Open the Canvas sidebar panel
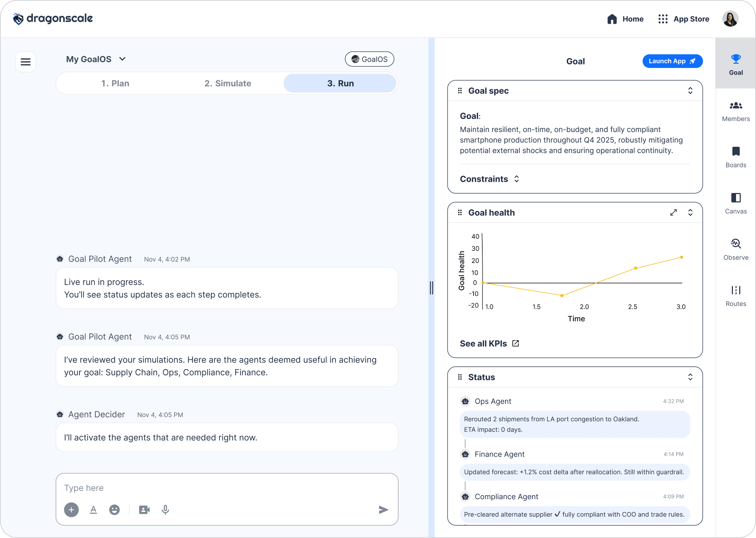Viewport: 756px width, 538px height. (736, 204)
